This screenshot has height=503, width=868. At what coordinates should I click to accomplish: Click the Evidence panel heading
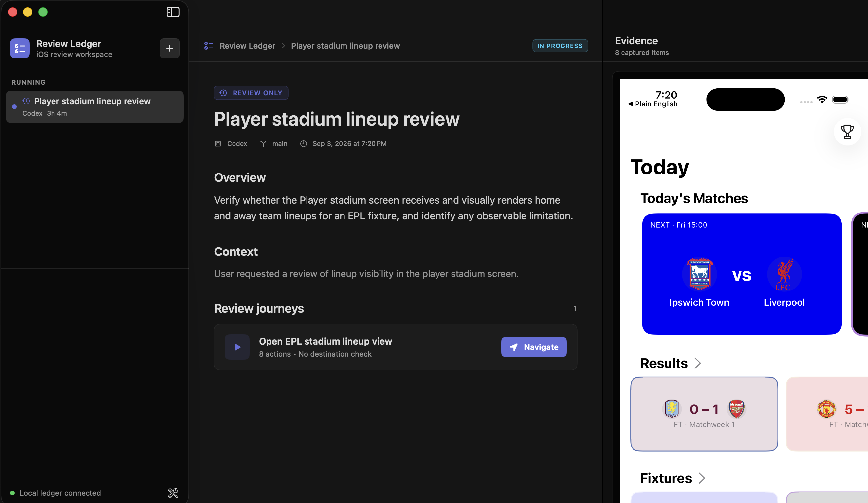tap(636, 41)
